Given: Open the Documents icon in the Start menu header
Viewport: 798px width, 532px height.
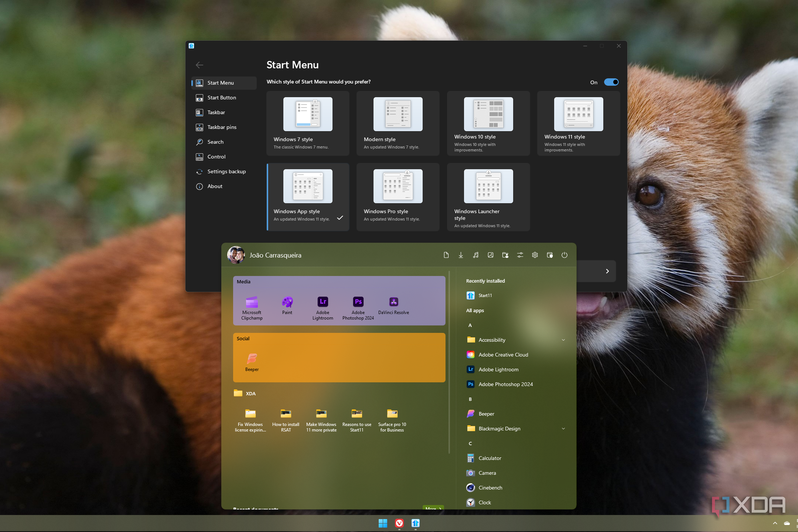Looking at the screenshot, I should coord(446,255).
